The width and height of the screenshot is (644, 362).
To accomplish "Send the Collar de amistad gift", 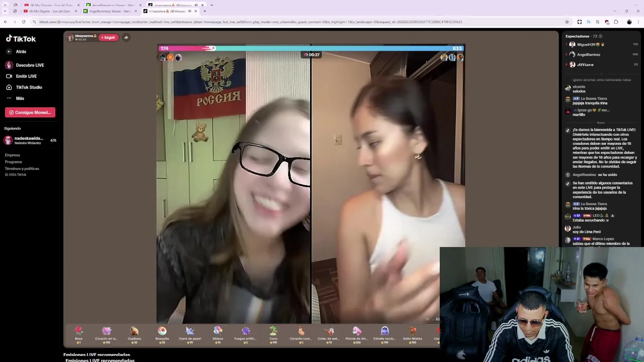I will tap(329, 334).
